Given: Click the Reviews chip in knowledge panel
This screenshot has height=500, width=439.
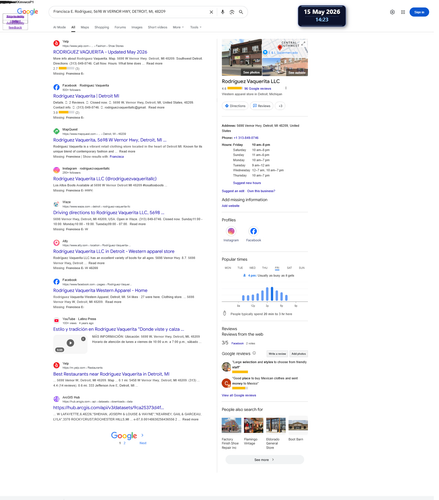Looking at the screenshot, I should 262,106.
